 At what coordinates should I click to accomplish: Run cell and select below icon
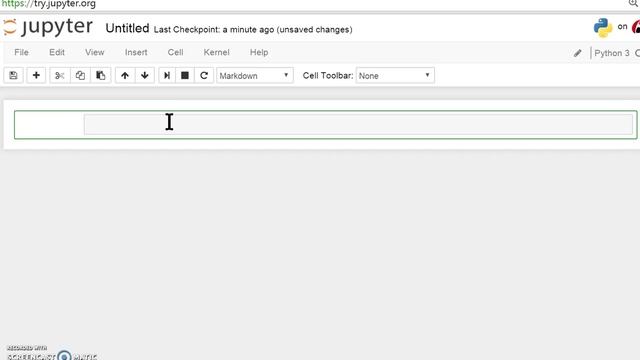(x=167, y=76)
